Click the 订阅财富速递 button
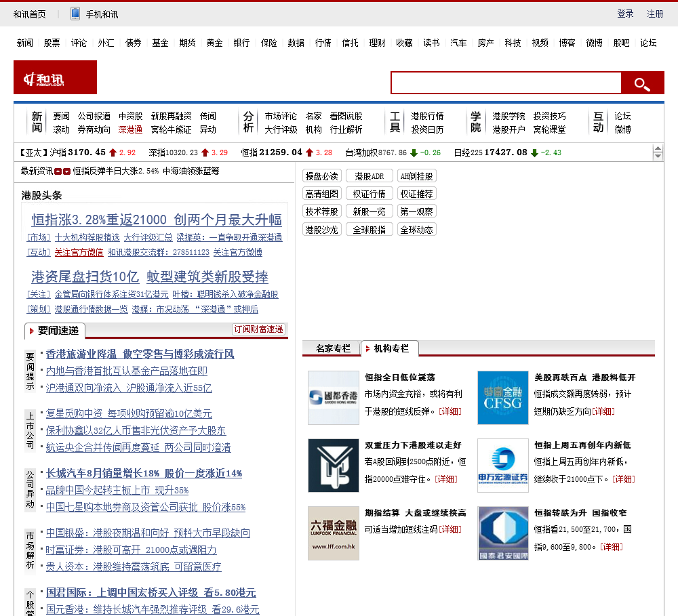The height and width of the screenshot is (616, 678). [x=258, y=329]
